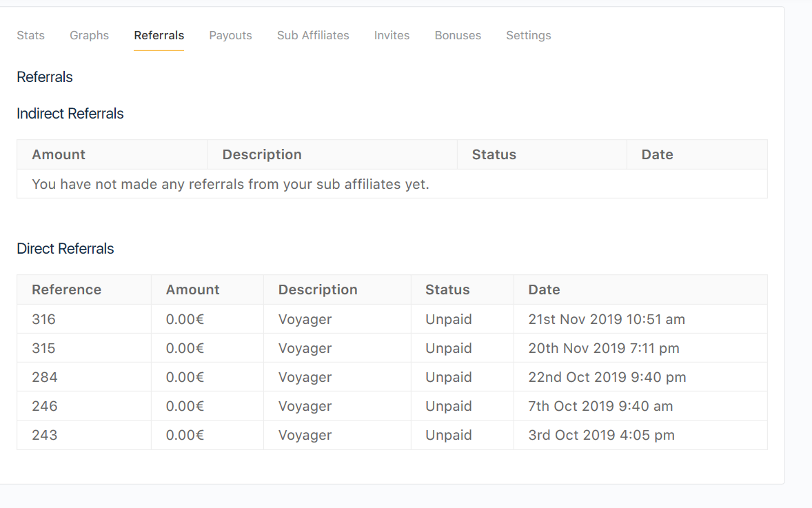Click Direct Referrals Amount column header
812x508 pixels.
pos(192,289)
